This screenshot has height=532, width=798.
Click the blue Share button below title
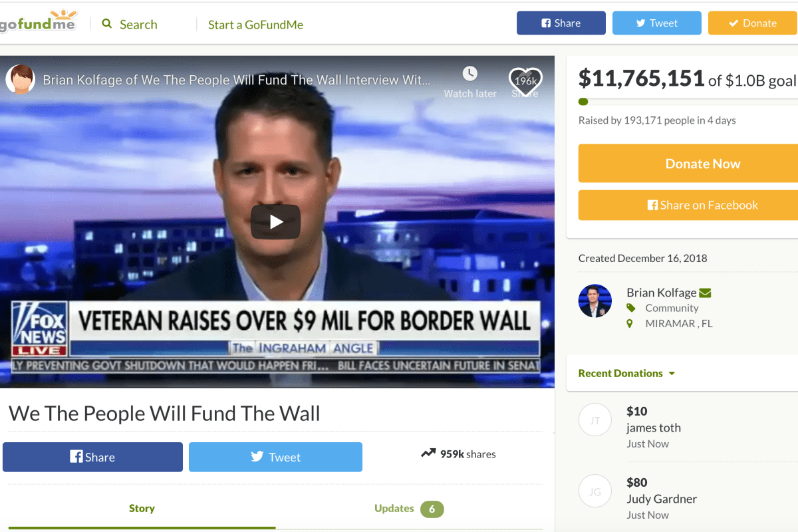[x=92, y=457]
